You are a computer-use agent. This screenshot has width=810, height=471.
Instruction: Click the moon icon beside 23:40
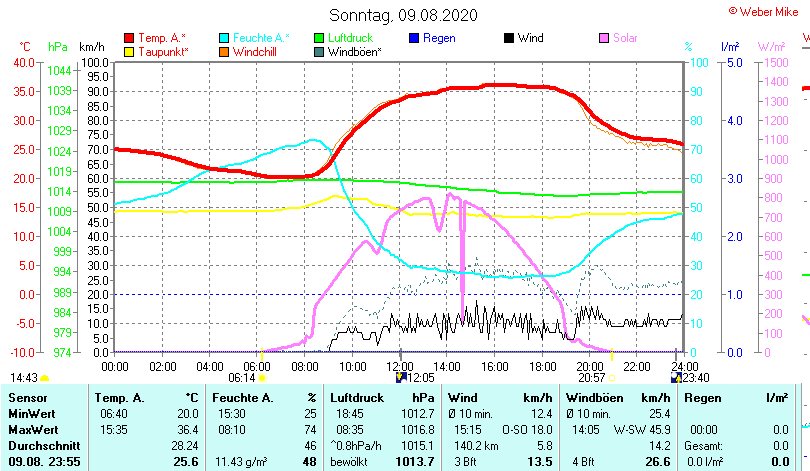coord(676,378)
